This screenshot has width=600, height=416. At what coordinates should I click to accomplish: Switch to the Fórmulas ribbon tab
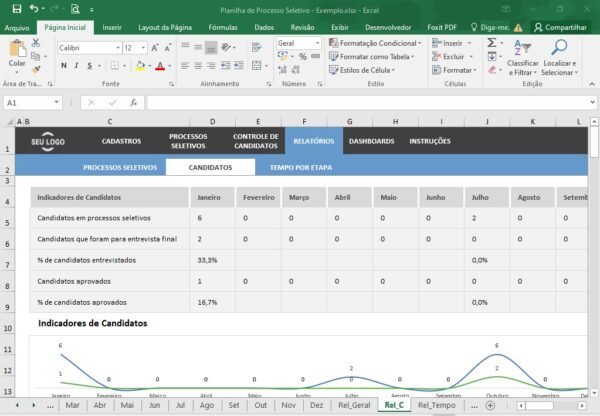pyautogui.click(x=223, y=28)
